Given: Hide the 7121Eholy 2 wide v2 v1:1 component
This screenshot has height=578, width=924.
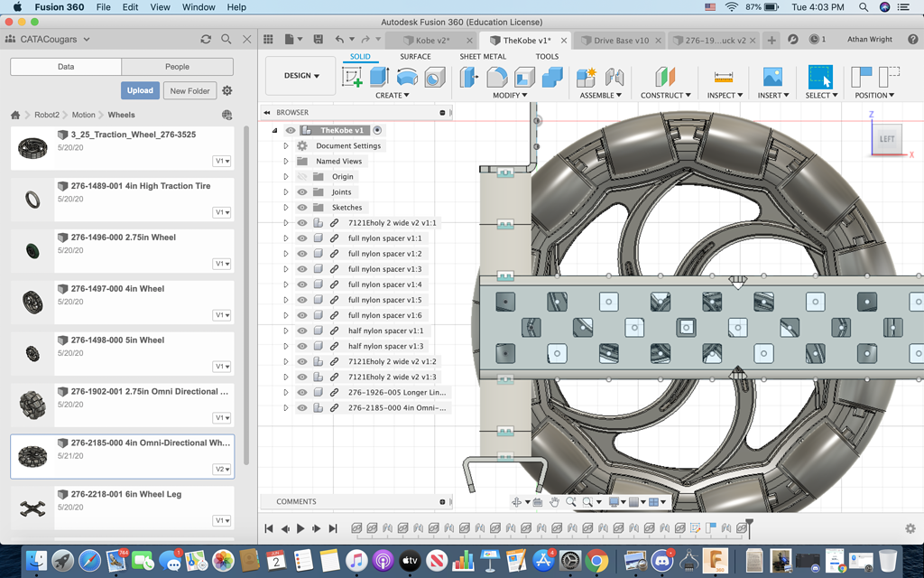Looking at the screenshot, I should 302,223.
